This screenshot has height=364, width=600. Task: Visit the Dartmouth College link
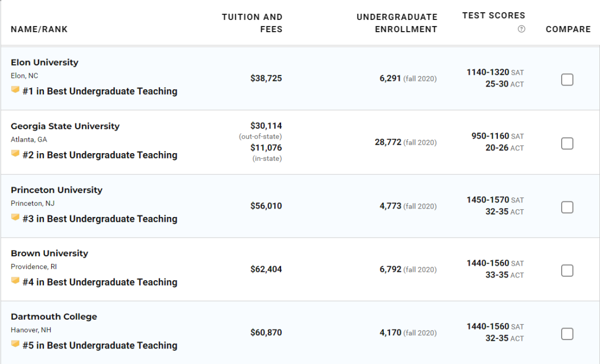54,317
